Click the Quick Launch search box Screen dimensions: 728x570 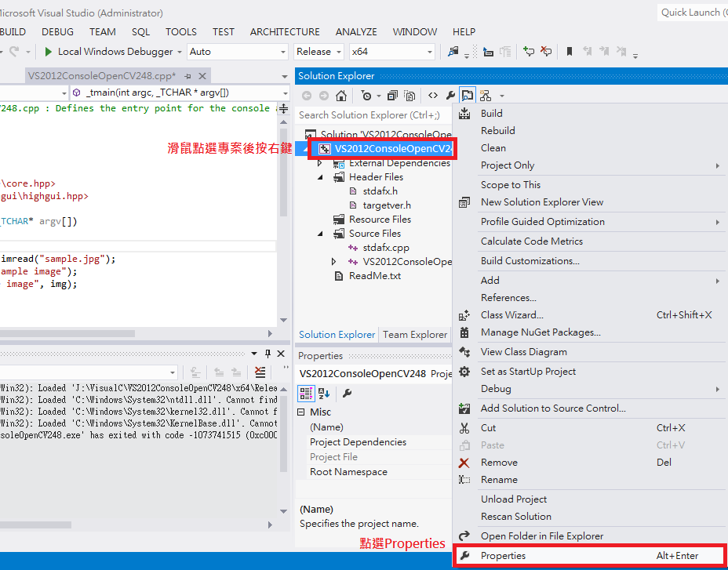click(x=693, y=13)
